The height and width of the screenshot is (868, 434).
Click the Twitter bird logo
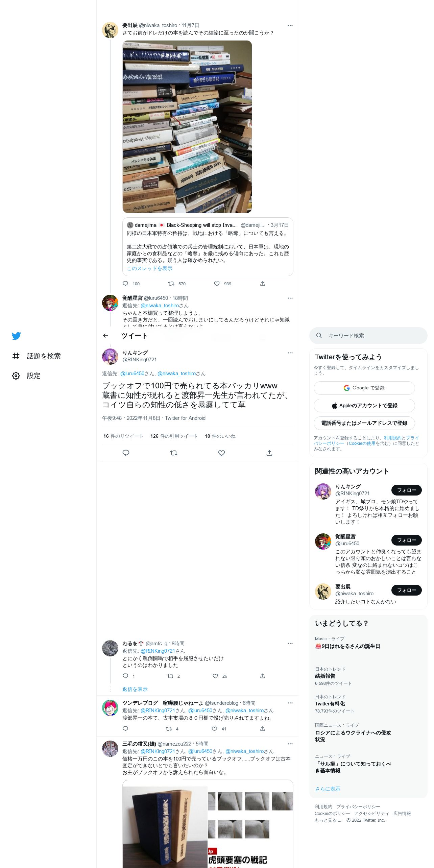16,336
